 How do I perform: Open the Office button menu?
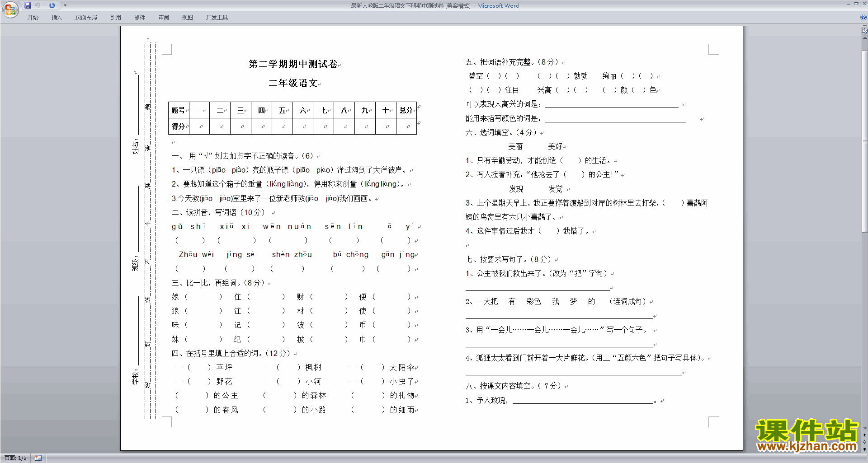click(x=10, y=9)
